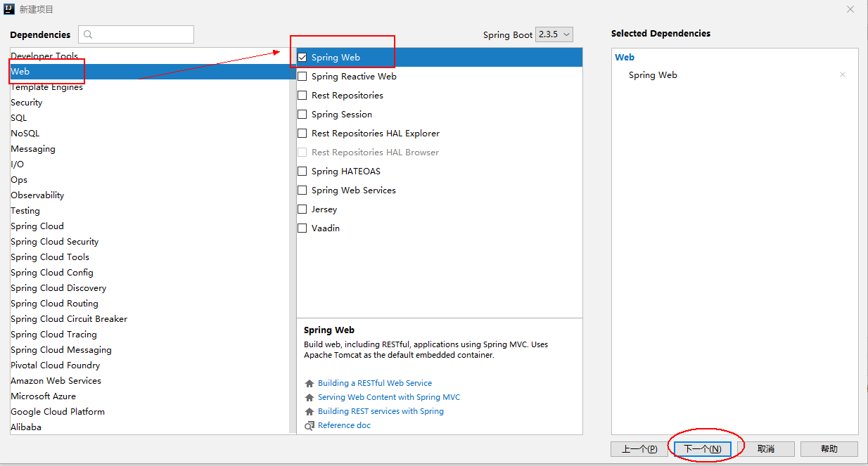The image size is (868, 466).
Task: Click the Reference doc icon
Action: click(309, 426)
